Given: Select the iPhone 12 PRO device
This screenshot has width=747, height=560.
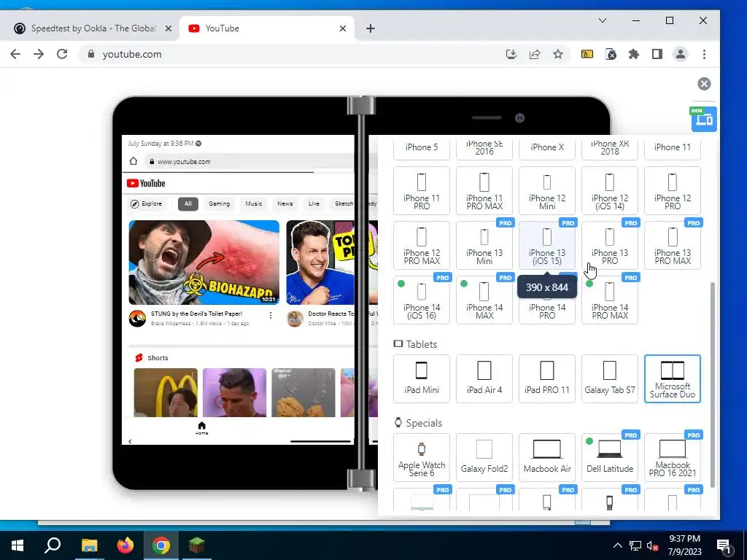Looking at the screenshot, I should point(672,190).
